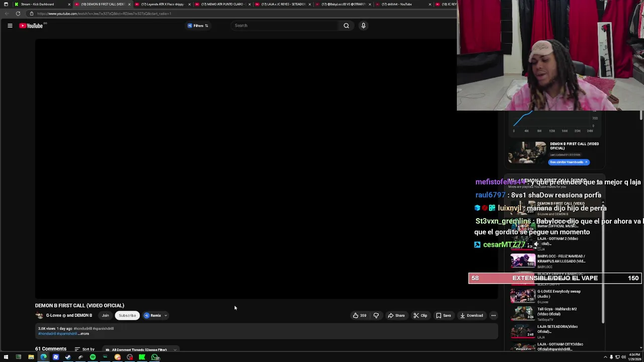Open DEMON B FIRST CALL stats thumbnail
Image resolution: width=644 pixels, height=362 pixels.
point(527,152)
